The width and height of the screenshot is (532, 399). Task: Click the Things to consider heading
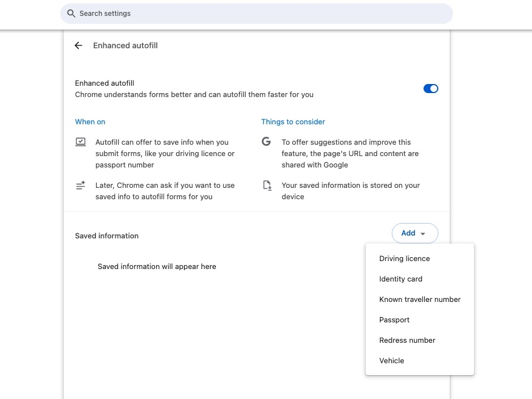pyautogui.click(x=293, y=122)
